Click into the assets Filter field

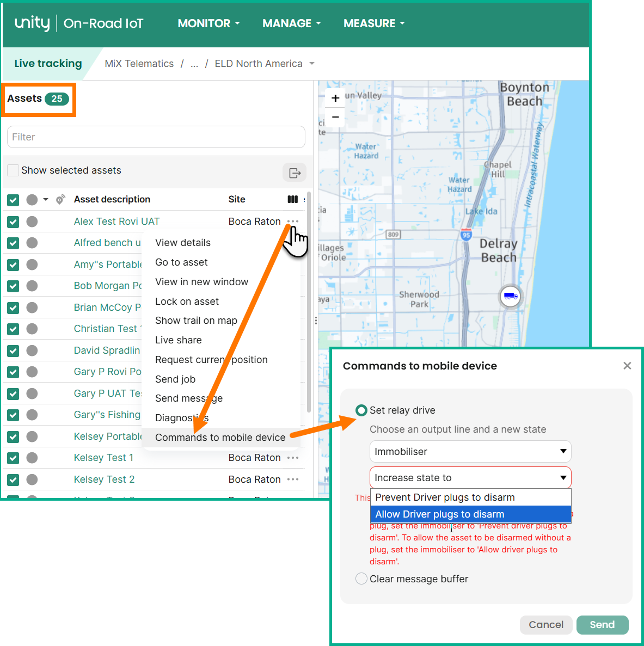point(156,137)
